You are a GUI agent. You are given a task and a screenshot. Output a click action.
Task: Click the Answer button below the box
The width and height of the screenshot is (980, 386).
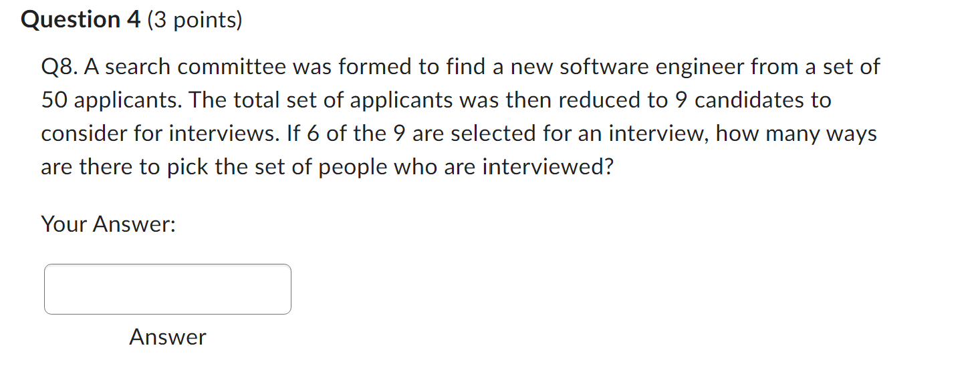coord(167,337)
